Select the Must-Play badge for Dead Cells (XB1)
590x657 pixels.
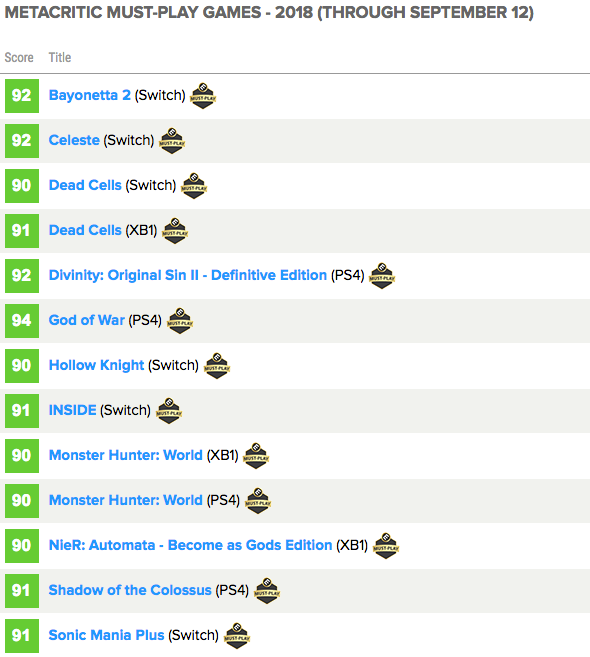[x=175, y=231]
